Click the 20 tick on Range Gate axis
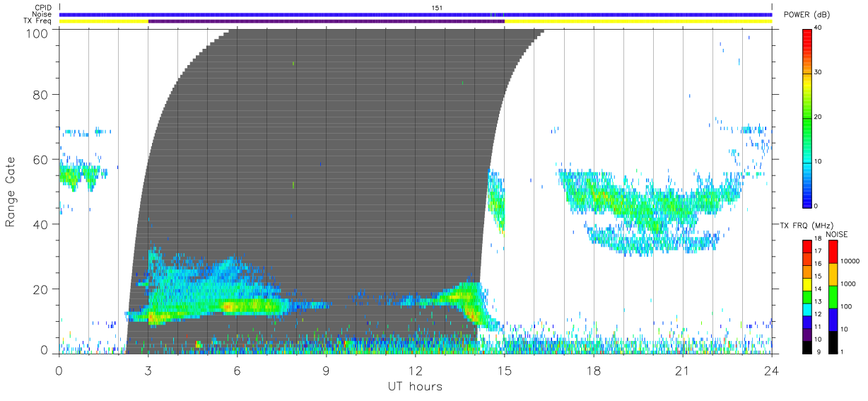 tap(39, 289)
